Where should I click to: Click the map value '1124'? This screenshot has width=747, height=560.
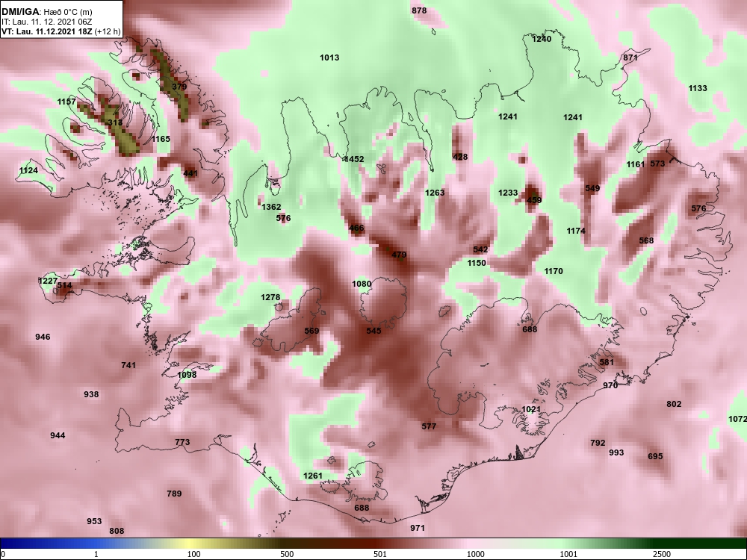[28, 170]
